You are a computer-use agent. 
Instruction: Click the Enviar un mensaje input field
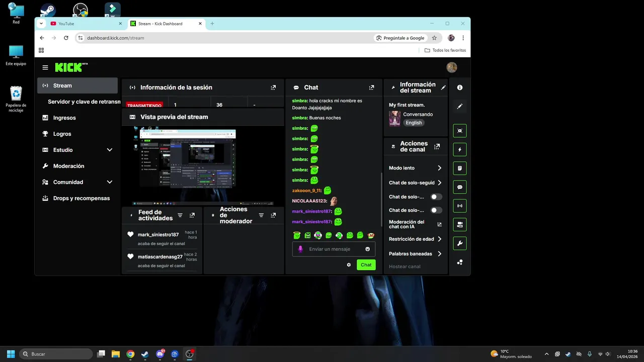(x=334, y=249)
